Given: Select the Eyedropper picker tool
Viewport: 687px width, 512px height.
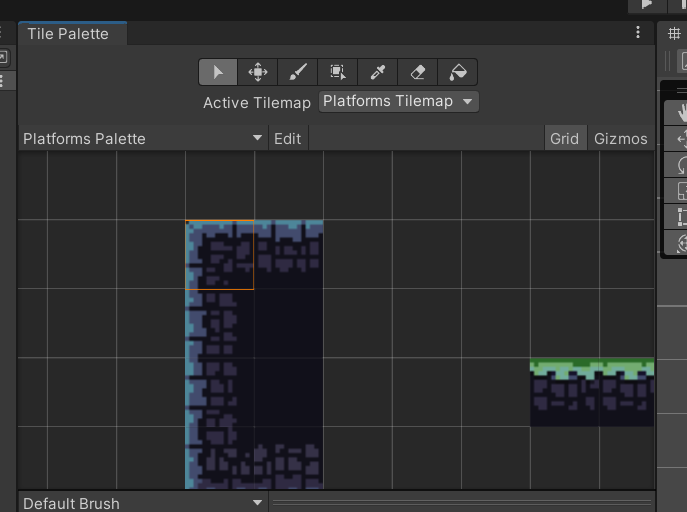Looking at the screenshot, I should click(x=377, y=72).
